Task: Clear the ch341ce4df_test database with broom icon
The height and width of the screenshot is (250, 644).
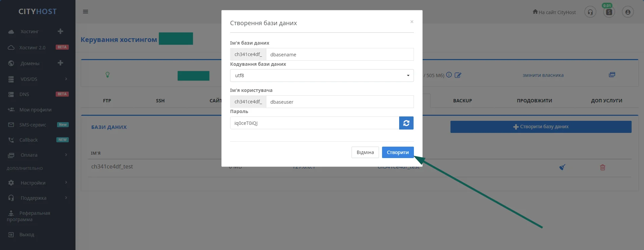Action: [562, 167]
